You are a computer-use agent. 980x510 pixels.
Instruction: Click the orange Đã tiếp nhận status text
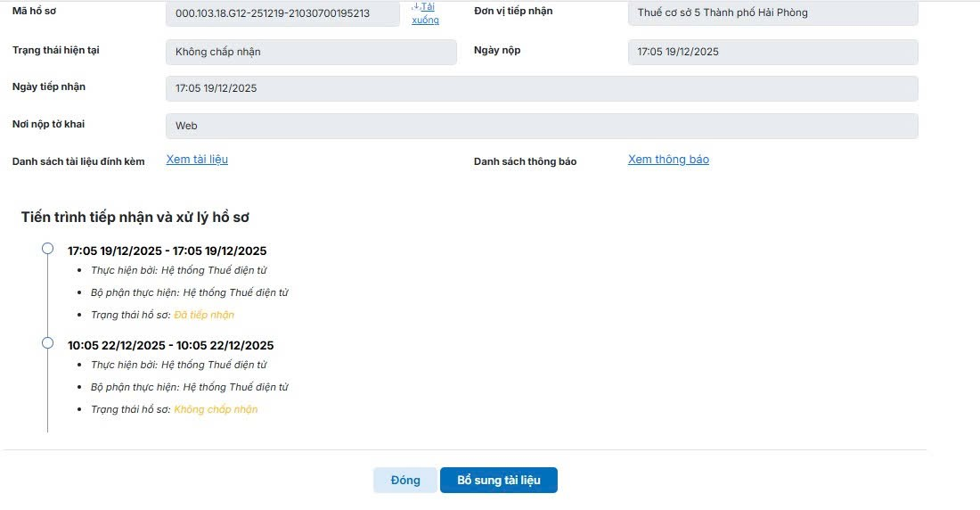[x=204, y=315]
